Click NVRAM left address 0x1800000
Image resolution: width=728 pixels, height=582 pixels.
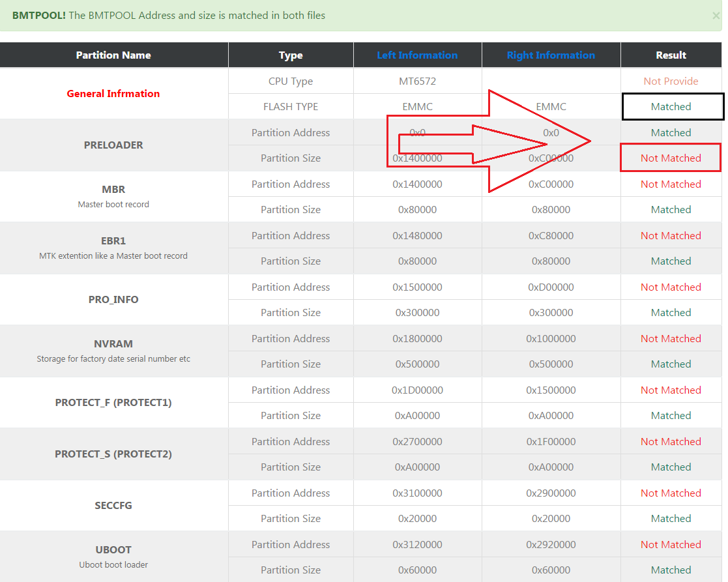point(417,339)
